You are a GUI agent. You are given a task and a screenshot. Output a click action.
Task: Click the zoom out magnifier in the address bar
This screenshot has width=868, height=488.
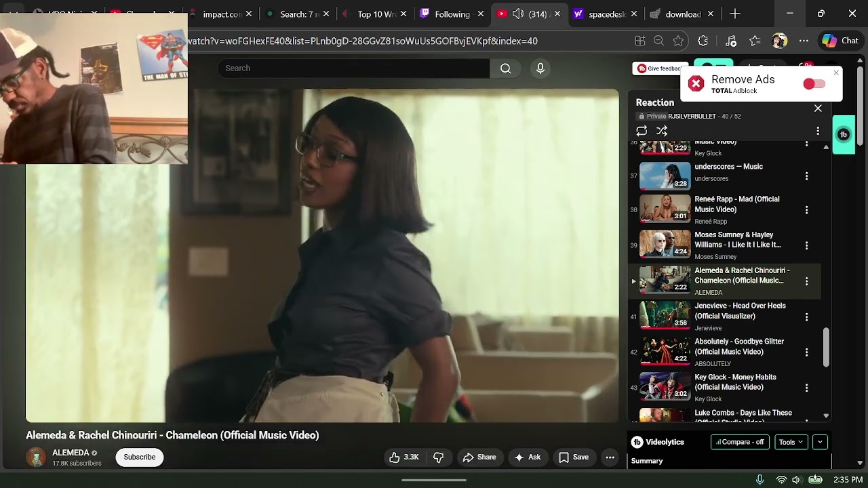click(658, 41)
